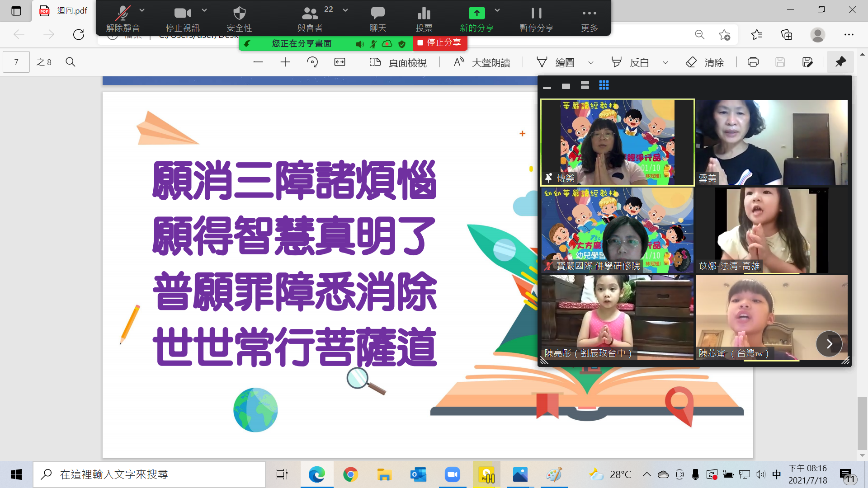This screenshot has height=488, width=868.
Task: Switch video panel to gallery grid view
Action: tap(604, 85)
